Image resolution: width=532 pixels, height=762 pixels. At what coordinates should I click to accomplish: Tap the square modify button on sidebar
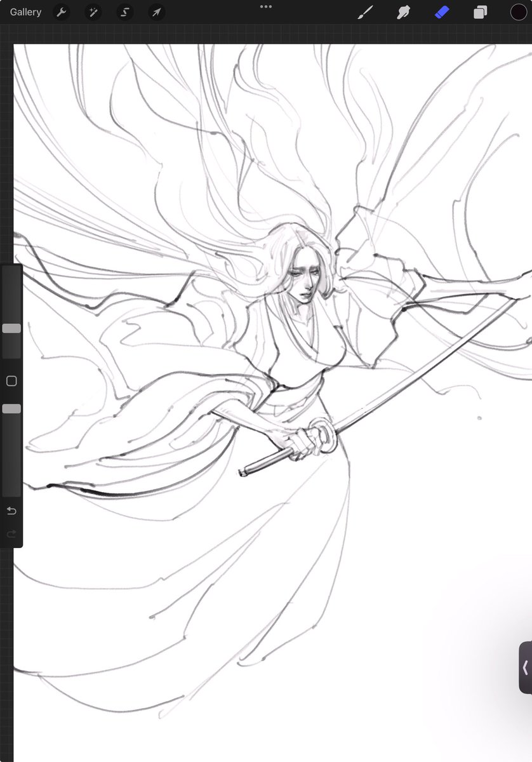pos(11,381)
